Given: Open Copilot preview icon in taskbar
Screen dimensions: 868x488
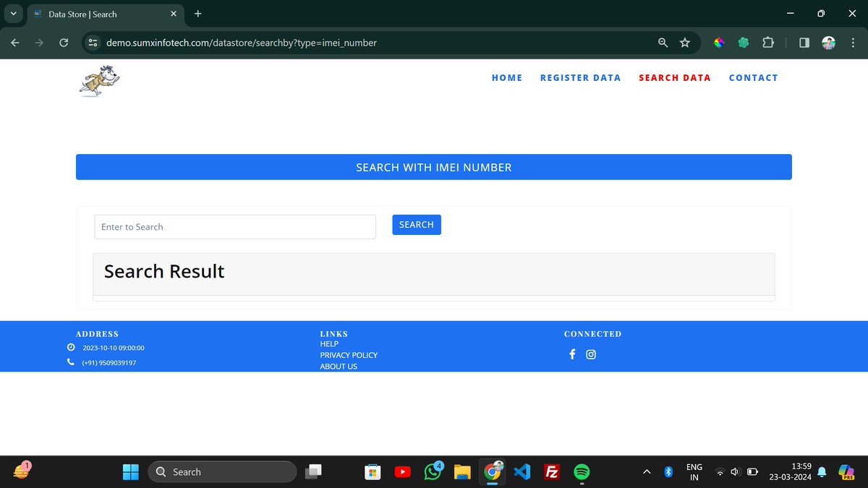Looking at the screenshot, I should point(846,472).
